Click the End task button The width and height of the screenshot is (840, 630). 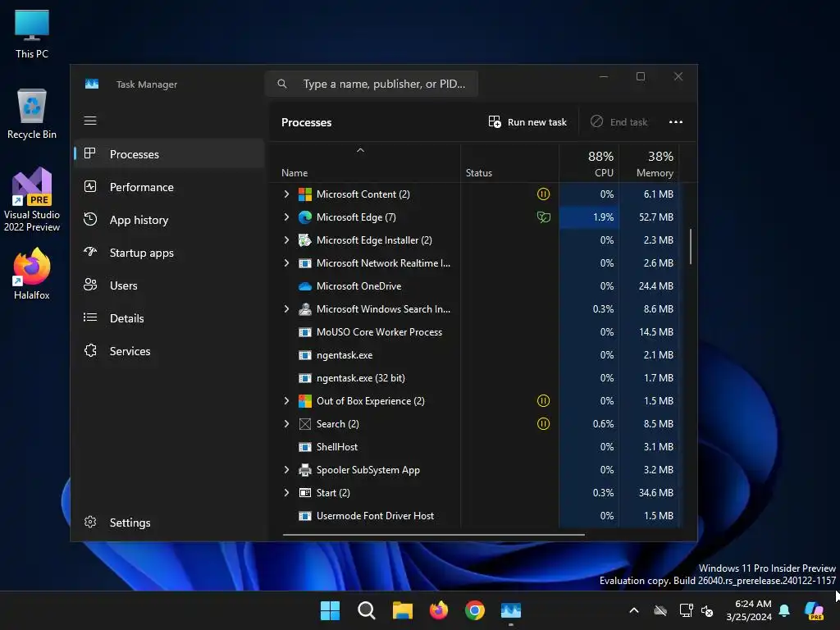click(x=619, y=122)
